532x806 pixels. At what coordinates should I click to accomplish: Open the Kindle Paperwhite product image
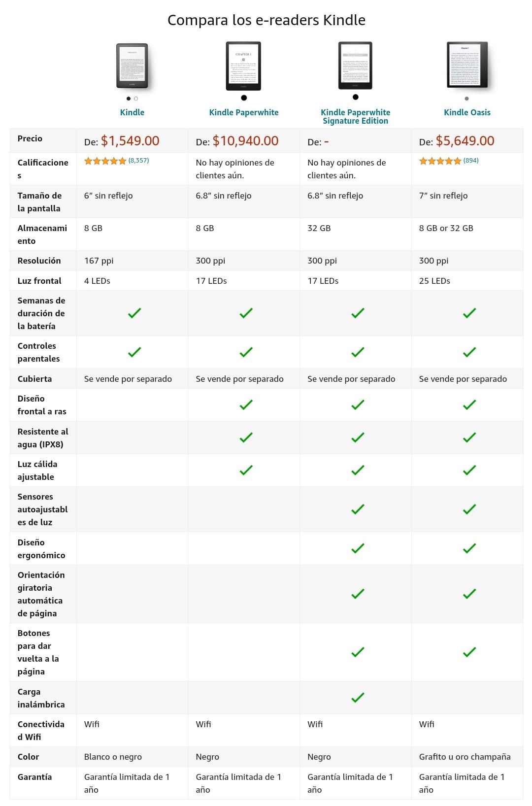(243, 66)
